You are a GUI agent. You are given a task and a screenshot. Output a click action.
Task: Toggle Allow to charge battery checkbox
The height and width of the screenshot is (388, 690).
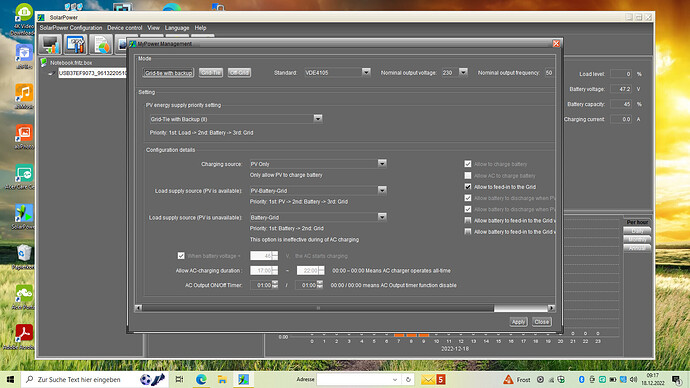pos(468,164)
